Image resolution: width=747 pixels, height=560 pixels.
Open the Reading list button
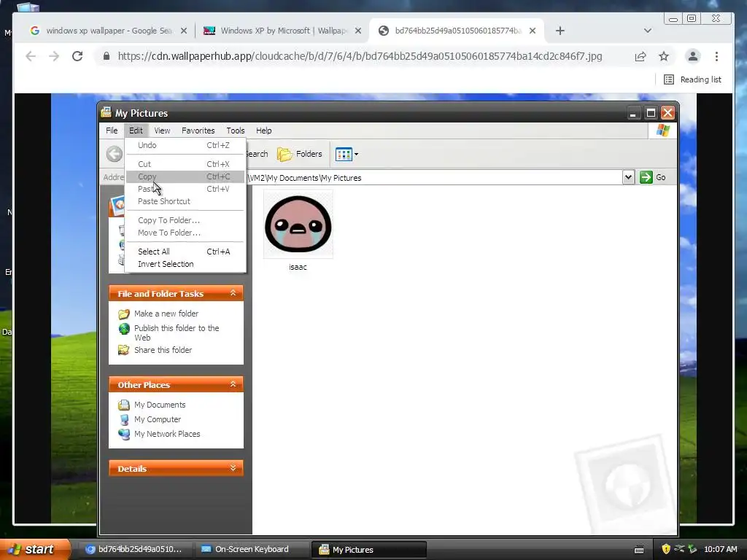click(x=693, y=79)
